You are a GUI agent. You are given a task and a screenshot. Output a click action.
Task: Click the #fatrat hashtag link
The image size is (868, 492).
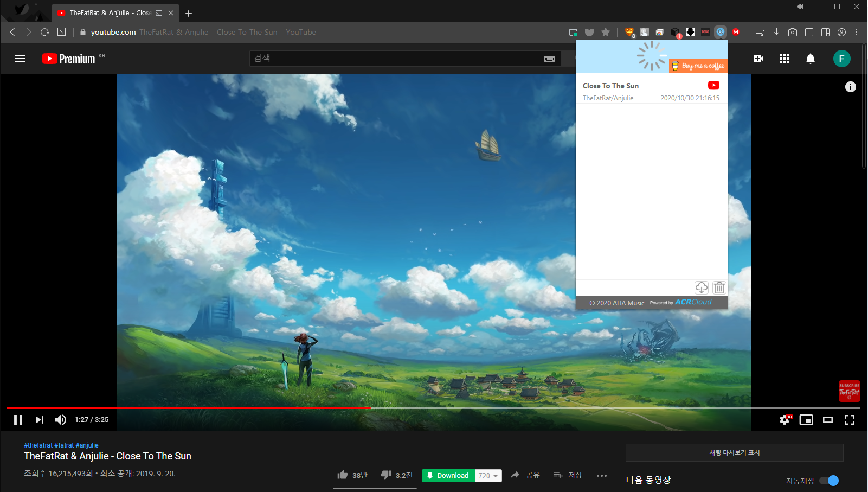(64, 445)
